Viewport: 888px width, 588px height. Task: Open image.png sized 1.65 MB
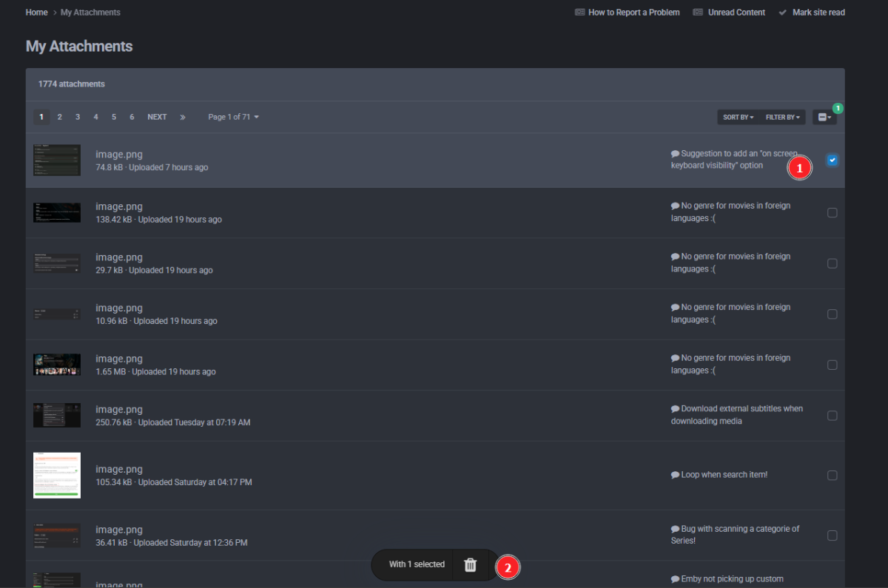(x=118, y=359)
